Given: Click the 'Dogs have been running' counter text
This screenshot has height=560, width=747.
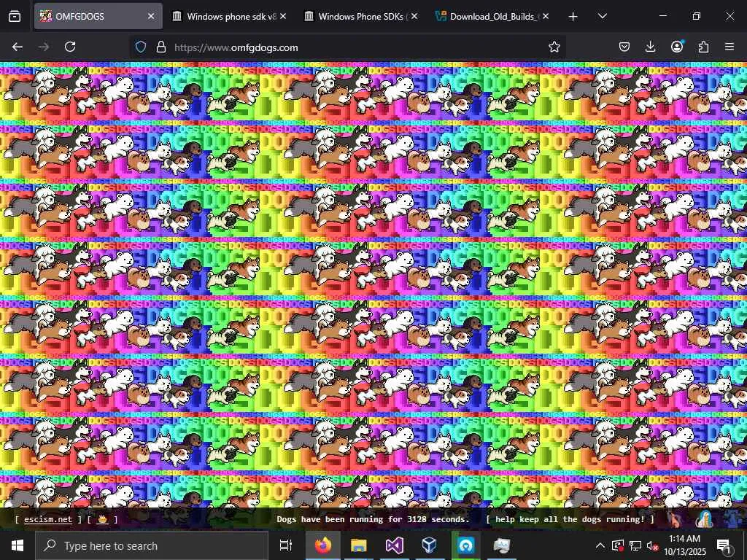Looking at the screenshot, I should click(373, 519).
